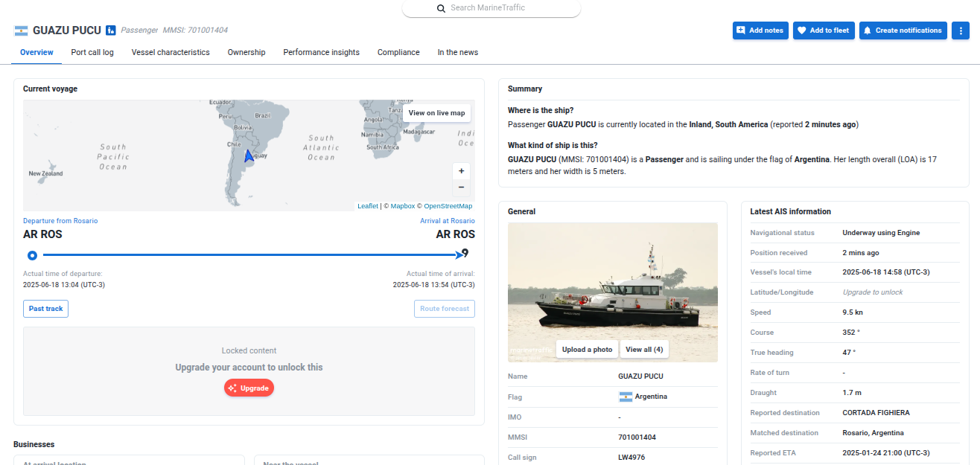Image resolution: width=980 pixels, height=465 pixels.
Task: Click the call sign value LW4976
Action: pyautogui.click(x=632, y=458)
